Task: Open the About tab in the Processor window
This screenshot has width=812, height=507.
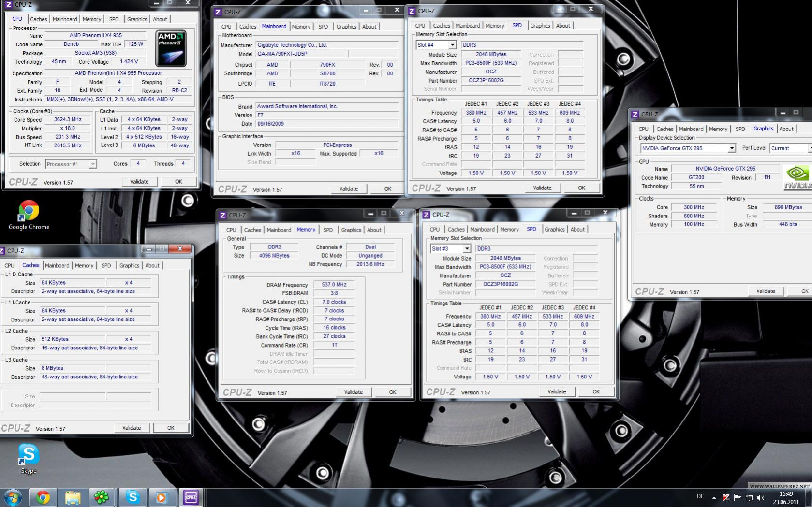Action: 160,19
